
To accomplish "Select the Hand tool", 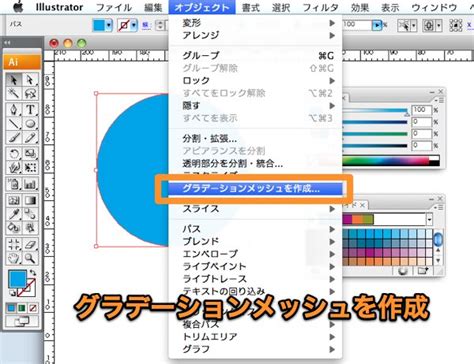I will point(14,258).
